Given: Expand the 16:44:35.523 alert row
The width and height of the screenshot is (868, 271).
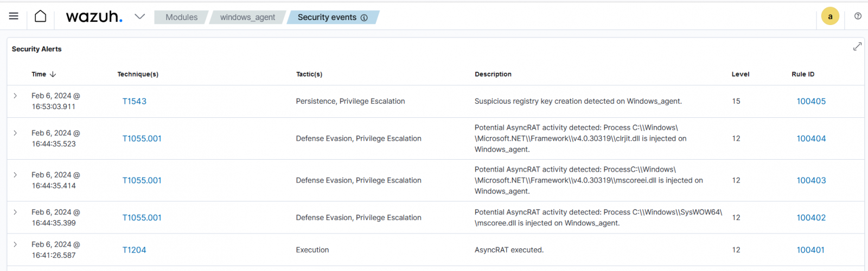Looking at the screenshot, I should pos(15,133).
